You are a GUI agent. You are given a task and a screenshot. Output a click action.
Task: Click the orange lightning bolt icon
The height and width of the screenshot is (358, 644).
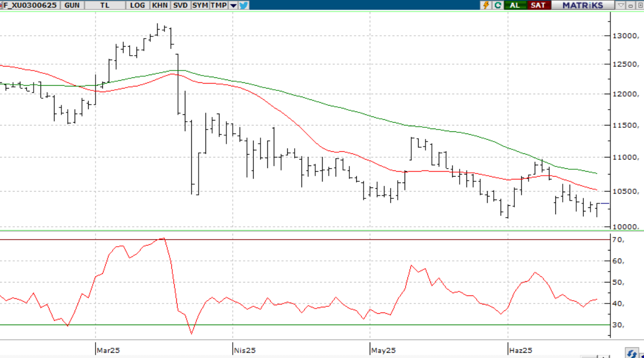[x=486, y=5]
